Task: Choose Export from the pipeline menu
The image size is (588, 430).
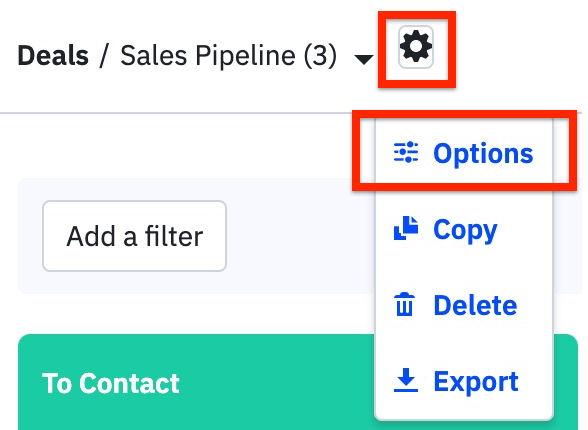Action: coord(464,381)
